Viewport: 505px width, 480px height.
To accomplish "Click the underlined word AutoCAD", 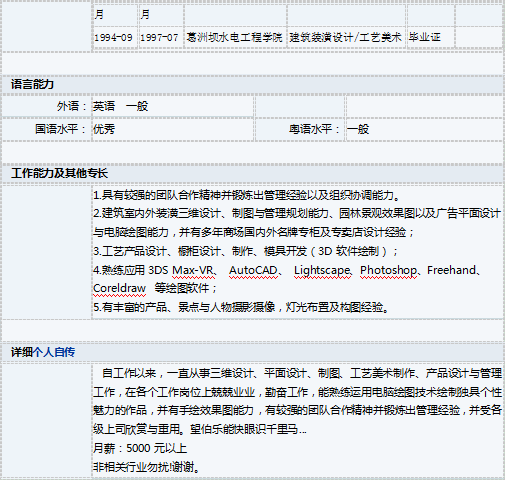I will (253, 270).
